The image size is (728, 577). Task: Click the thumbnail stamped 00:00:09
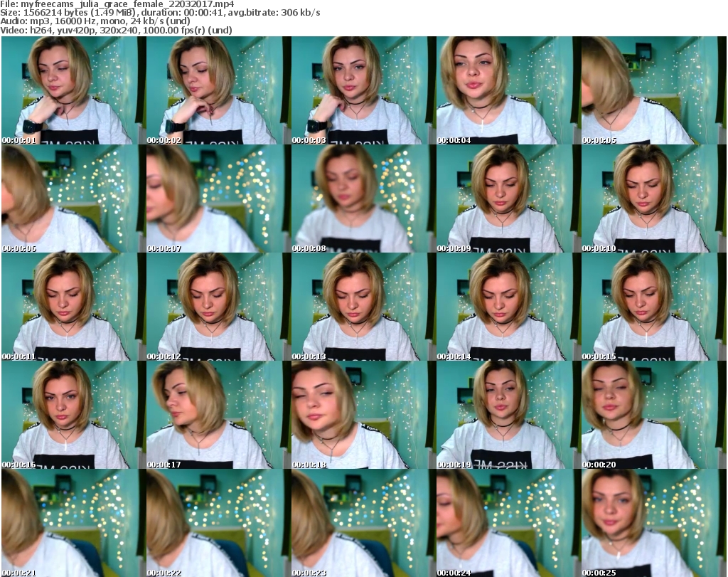pyautogui.click(x=508, y=198)
